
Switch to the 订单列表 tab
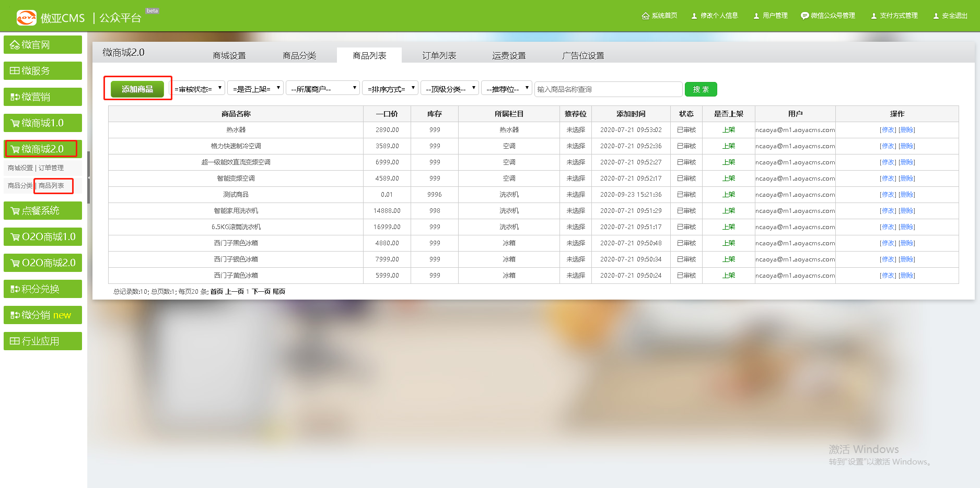pos(439,55)
